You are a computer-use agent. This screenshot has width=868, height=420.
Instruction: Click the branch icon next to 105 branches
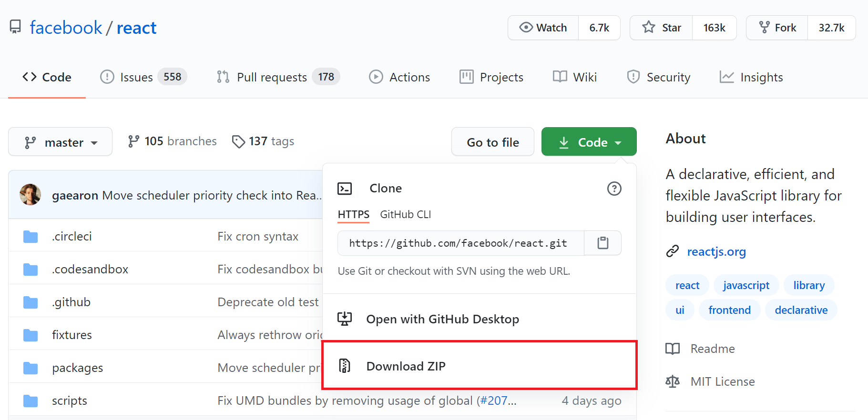[x=133, y=141]
